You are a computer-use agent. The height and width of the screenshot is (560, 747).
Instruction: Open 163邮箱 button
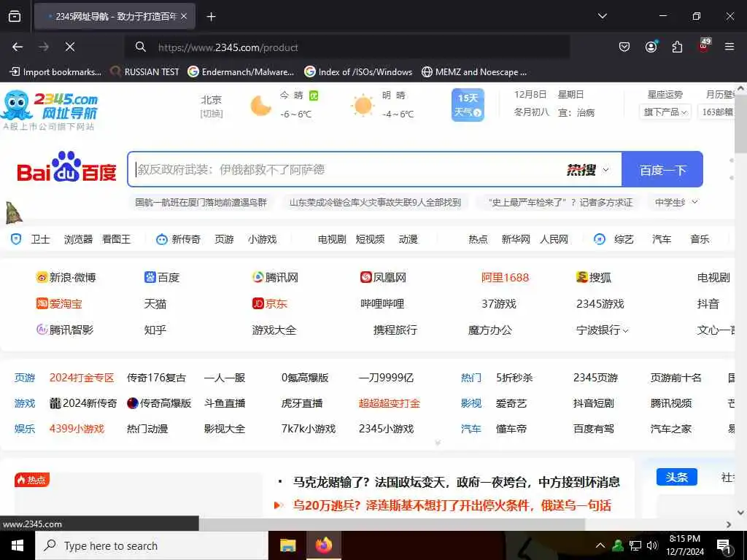(716, 112)
